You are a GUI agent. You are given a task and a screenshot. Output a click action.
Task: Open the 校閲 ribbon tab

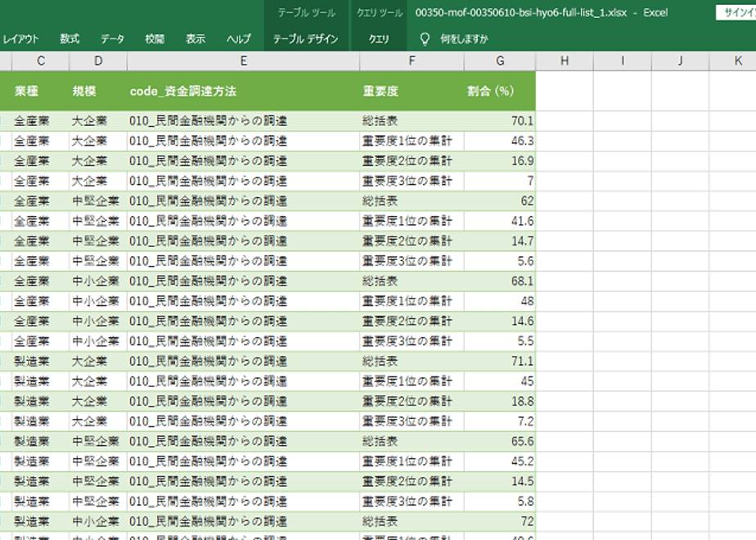[x=155, y=39]
